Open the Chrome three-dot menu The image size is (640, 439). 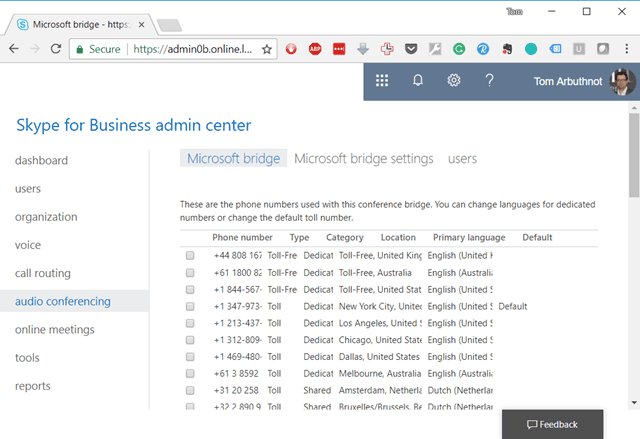[627, 49]
